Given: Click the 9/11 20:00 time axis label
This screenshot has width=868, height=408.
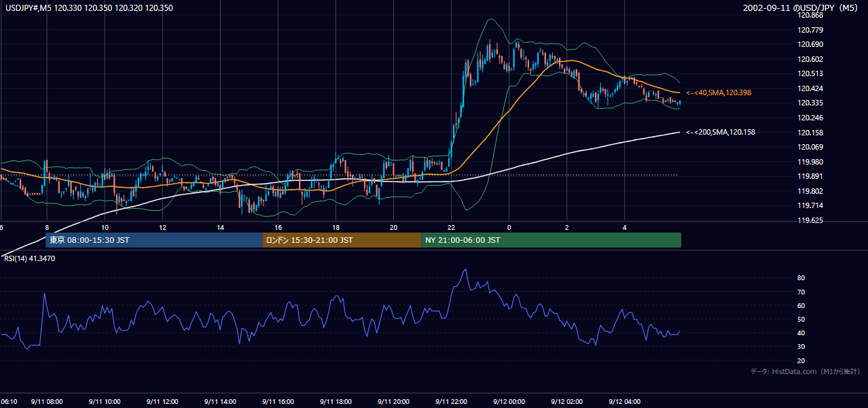Looking at the screenshot, I should coord(393,402).
